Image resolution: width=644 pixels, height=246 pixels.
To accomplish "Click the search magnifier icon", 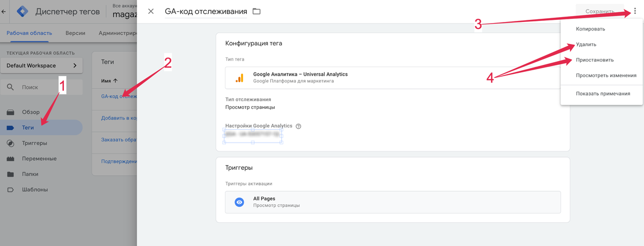I will (11, 87).
